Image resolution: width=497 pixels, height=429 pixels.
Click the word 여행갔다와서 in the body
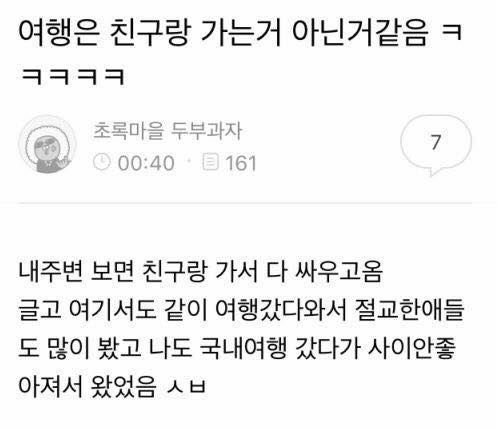pyautogui.click(x=281, y=310)
